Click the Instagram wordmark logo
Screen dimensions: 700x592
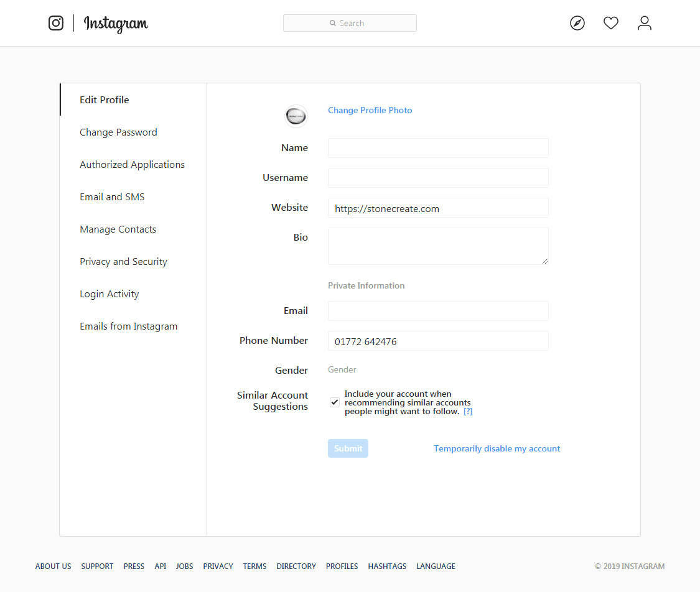point(116,24)
